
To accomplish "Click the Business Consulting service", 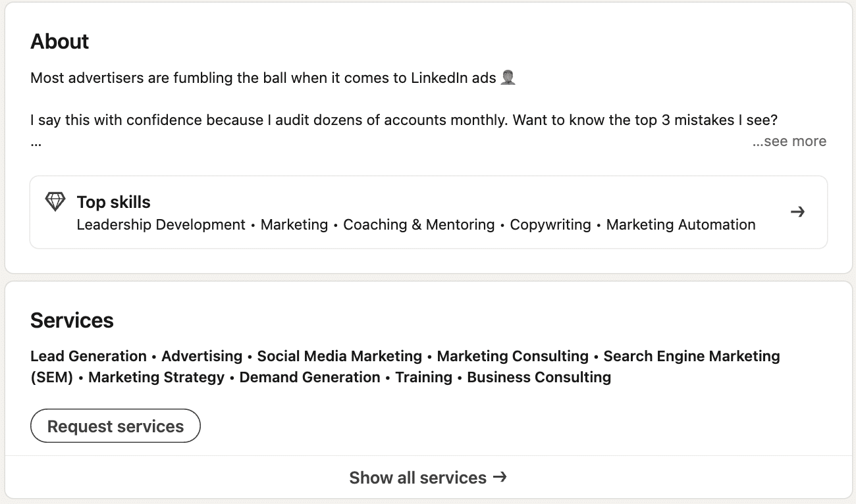I will (539, 378).
